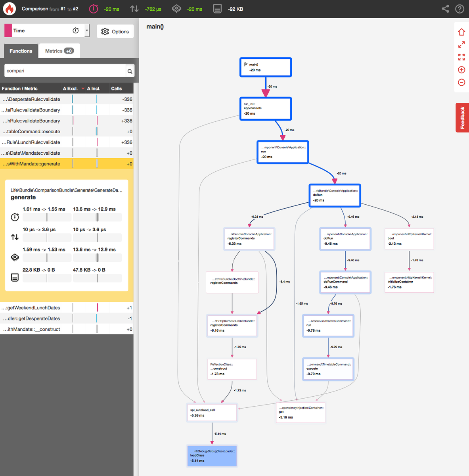Select the getDesperateDates row
Screen dimensions: 469x476
coord(67,318)
